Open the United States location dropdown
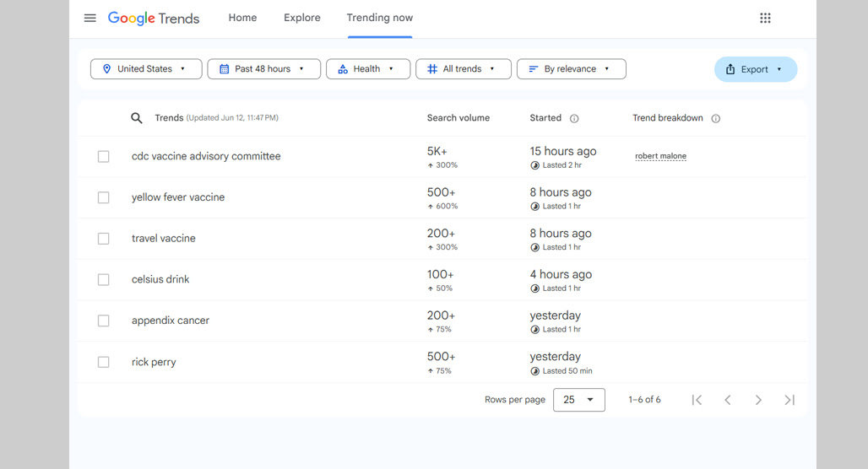 pyautogui.click(x=146, y=69)
